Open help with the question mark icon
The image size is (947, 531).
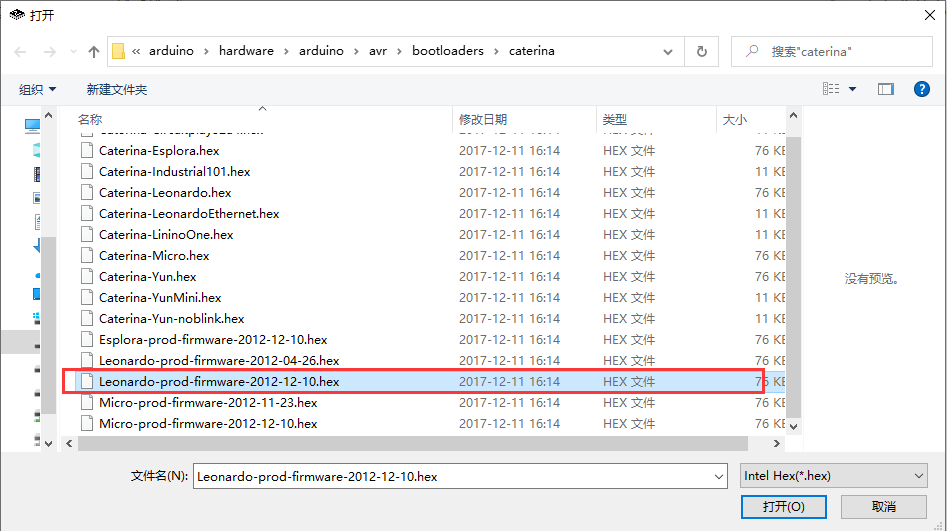922,89
